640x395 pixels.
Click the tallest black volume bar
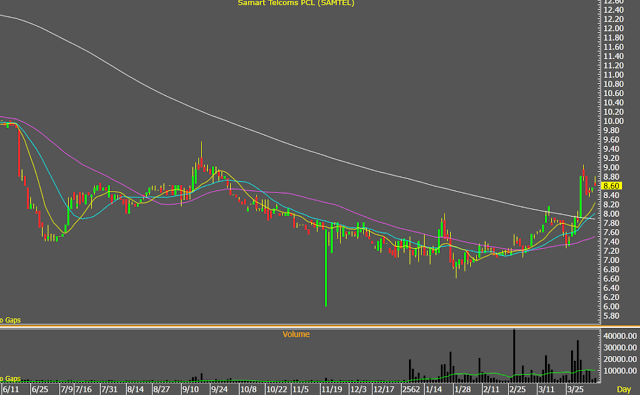[514, 356]
